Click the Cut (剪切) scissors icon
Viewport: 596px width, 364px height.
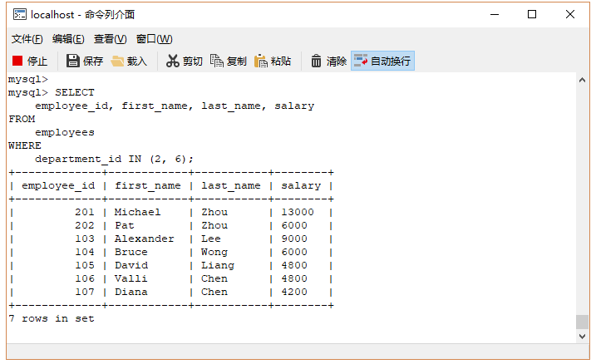coord(172,61)
